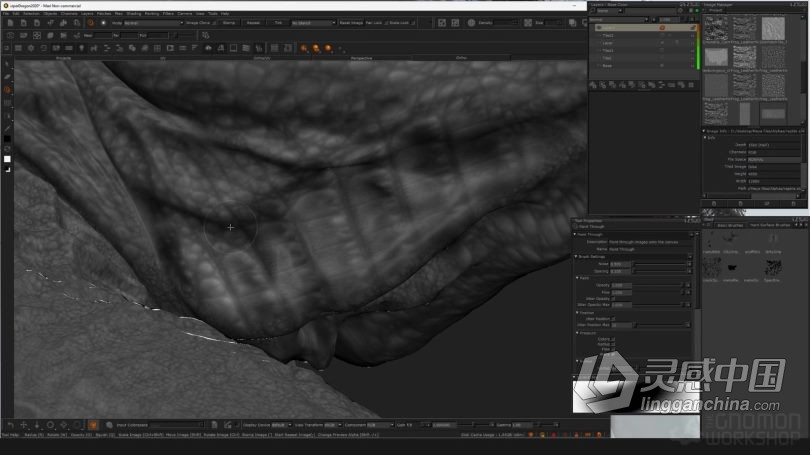Click the white dot icon beside Mode
The image size is (810, 455).
pos(103,23)
